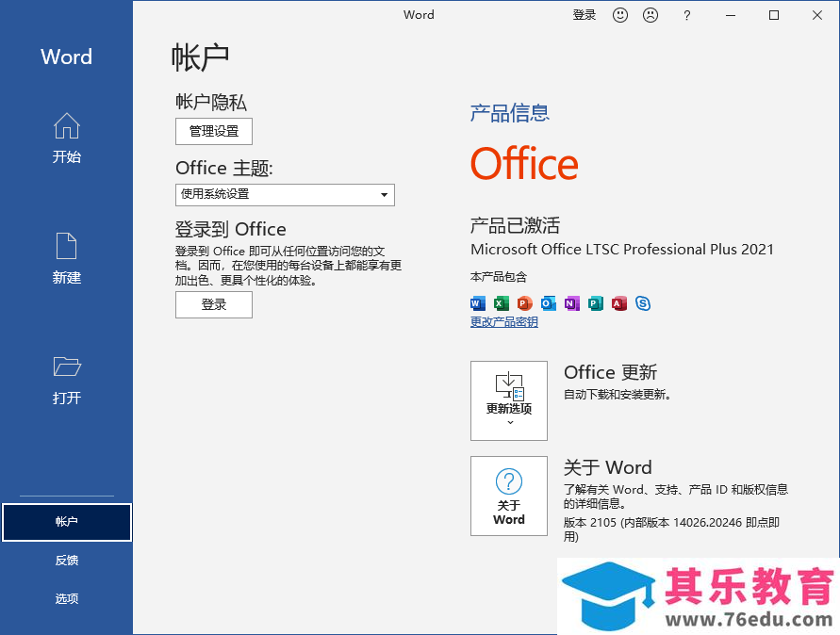Click the Access app icon
The width and height of the screenshot is (840, 635).
[618, 303]
